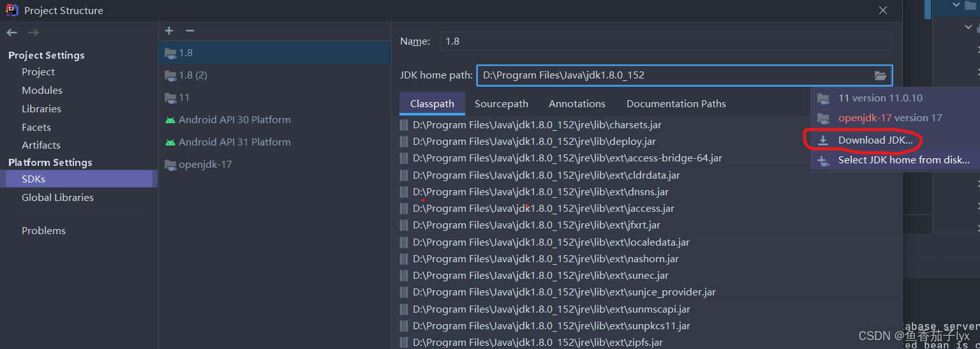This screenshot has width=980, height=349.
Task: Open Artifacts settings page
Action: click(x=41, y=145)
